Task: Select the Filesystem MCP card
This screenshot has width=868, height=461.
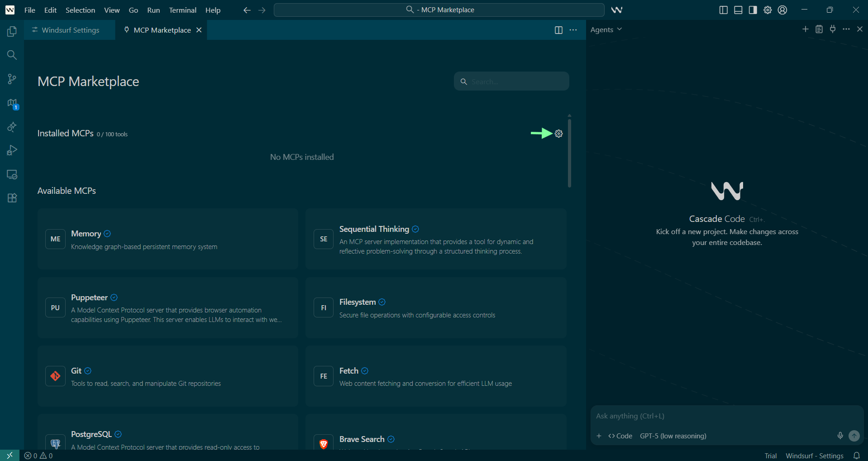Action: click(x=436, y=308)
